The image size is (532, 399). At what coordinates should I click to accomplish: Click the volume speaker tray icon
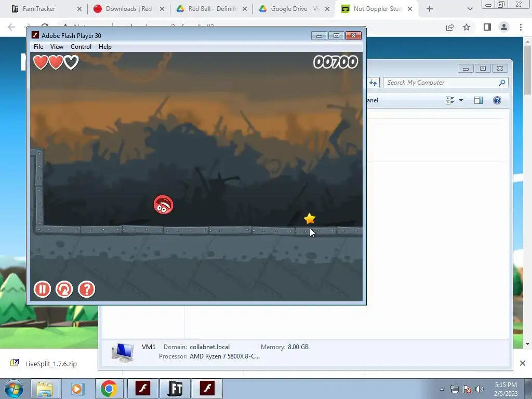[479, 389]
